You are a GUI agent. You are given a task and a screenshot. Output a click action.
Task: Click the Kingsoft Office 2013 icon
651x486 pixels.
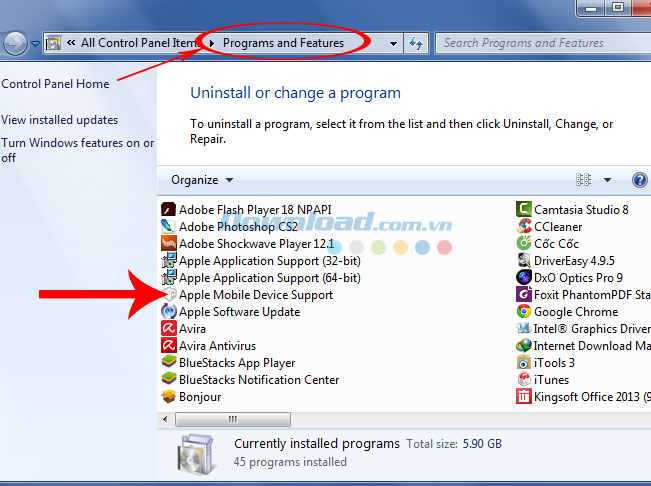524,396
